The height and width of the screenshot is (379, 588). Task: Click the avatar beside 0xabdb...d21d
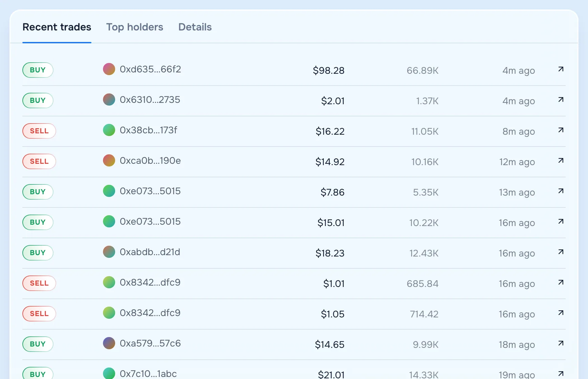tap(109, 252)
